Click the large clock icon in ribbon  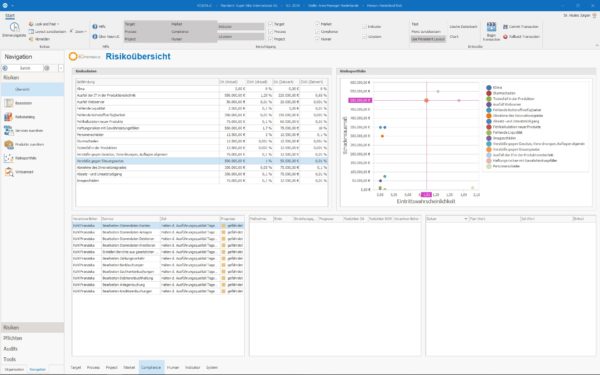pos(15,27)
